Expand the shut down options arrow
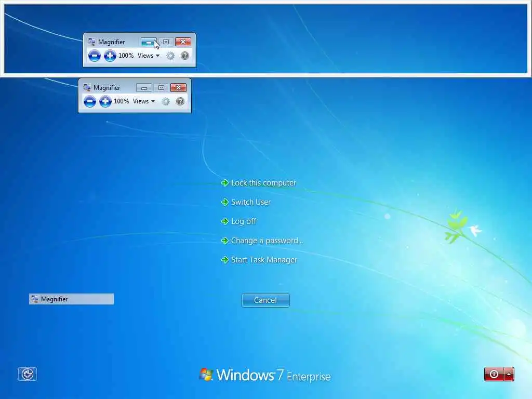This screenshot has width=532, height=399. [509, 374]
